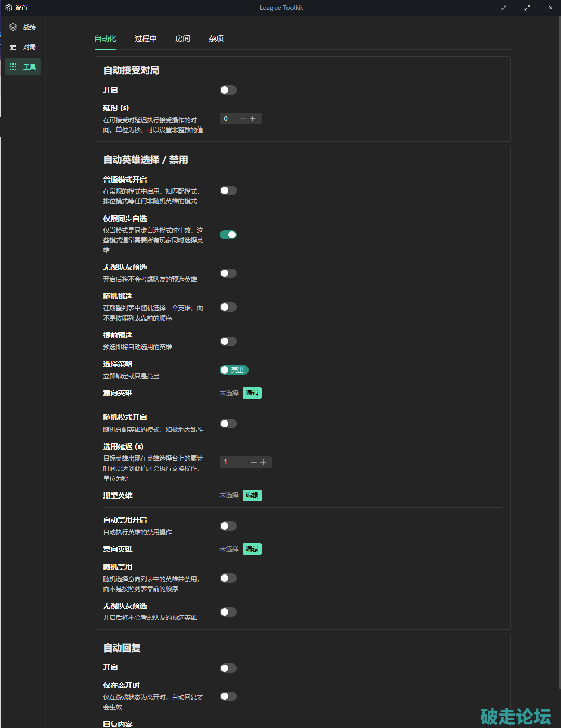Click the minus icon for 选用延迟

click(253, 462)
